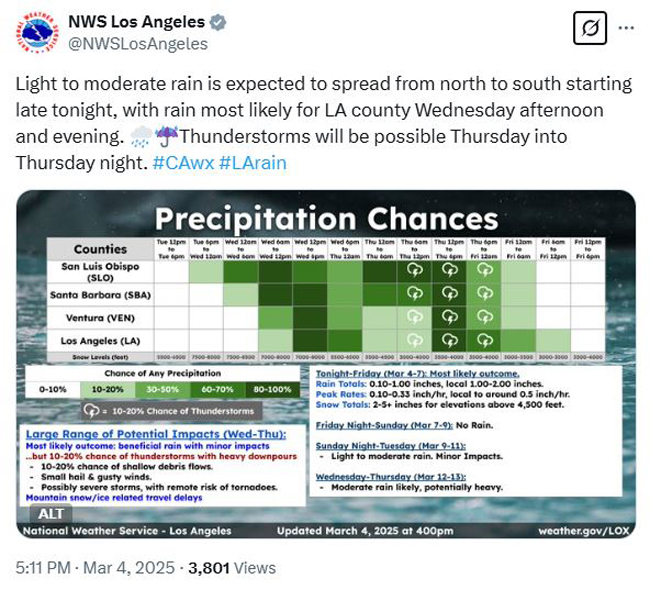Click the verified badge next to NWS Los Angeles
This screenshot has height=590, width=650.
tap(218, 22)
